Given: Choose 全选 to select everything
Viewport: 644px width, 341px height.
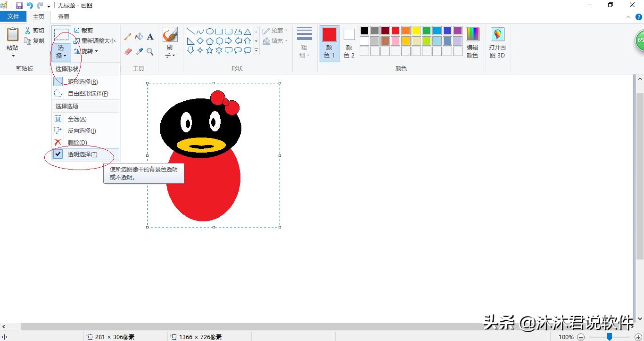Looking at the screenshot, I should click(x=85, y=119).
